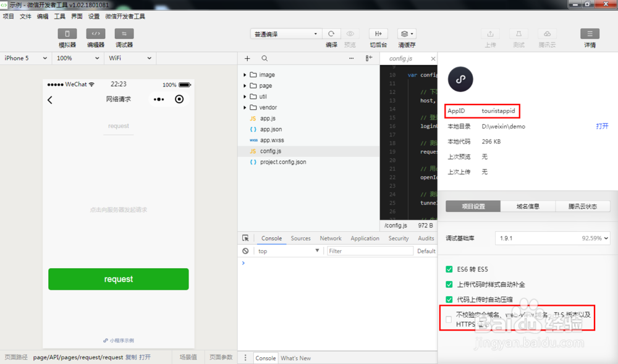
Task: Switch to the 域名信息 tab
Action: tap(528, 206)
